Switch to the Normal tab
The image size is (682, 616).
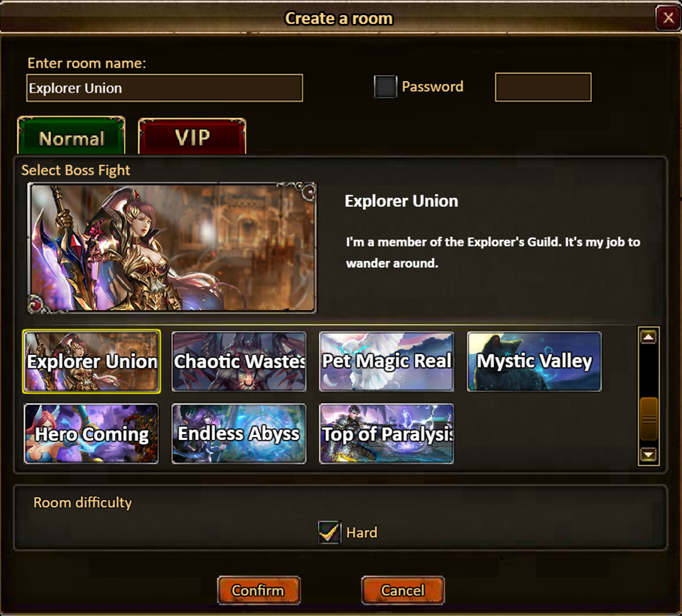point(71,136)
